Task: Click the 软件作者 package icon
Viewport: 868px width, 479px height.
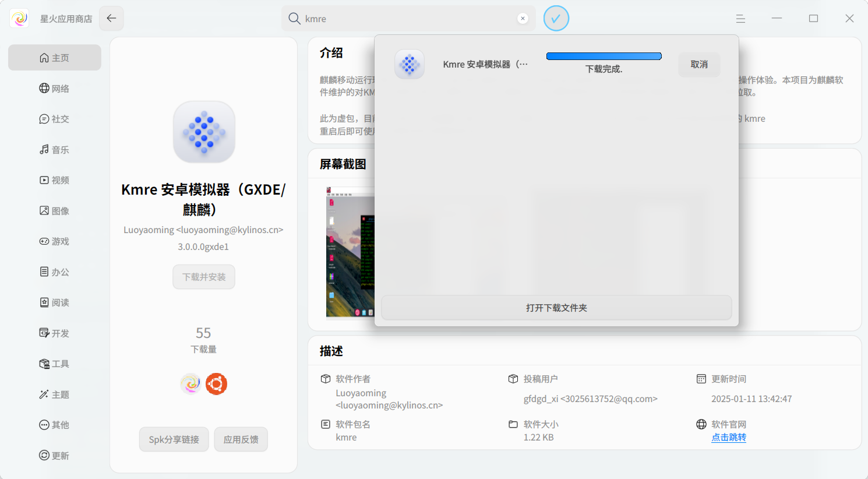Action: [326, 379]
